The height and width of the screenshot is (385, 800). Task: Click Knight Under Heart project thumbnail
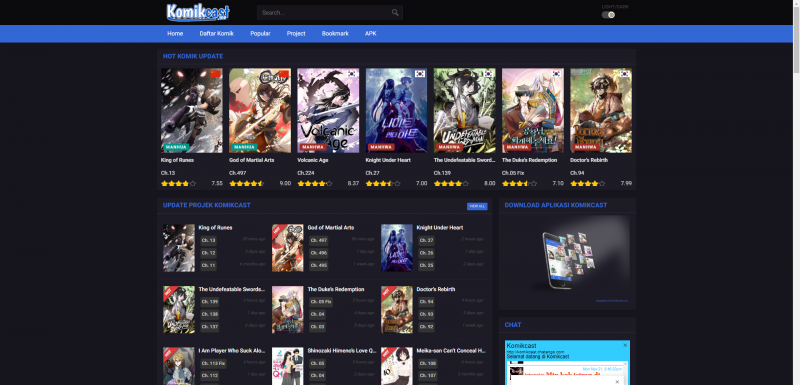pyautogui.click(x=397, y=248)
